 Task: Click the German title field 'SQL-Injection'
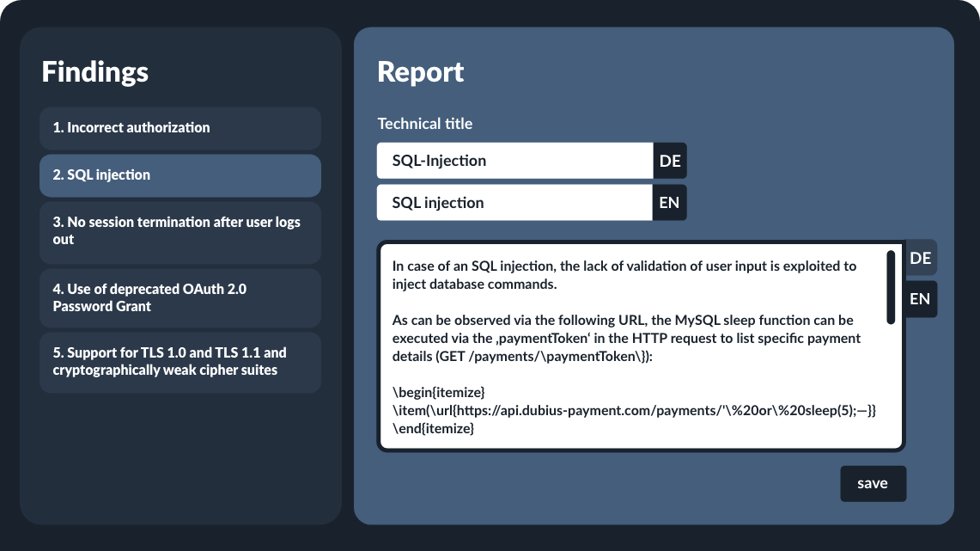coord(514,161)
